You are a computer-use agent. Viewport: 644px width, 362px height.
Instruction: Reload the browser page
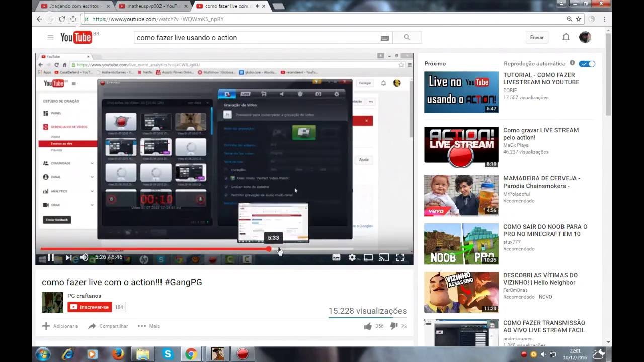click(62, 19)
